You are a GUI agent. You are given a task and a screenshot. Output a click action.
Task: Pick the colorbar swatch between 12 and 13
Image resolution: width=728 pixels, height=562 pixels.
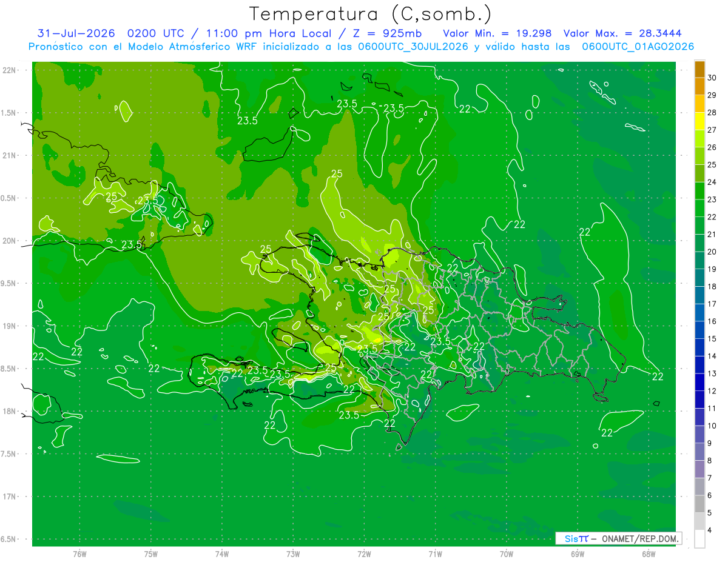699,382
